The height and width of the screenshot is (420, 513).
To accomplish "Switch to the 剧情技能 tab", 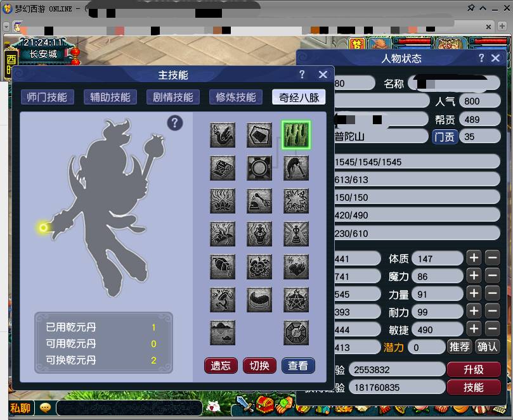I will pos(173,97).
